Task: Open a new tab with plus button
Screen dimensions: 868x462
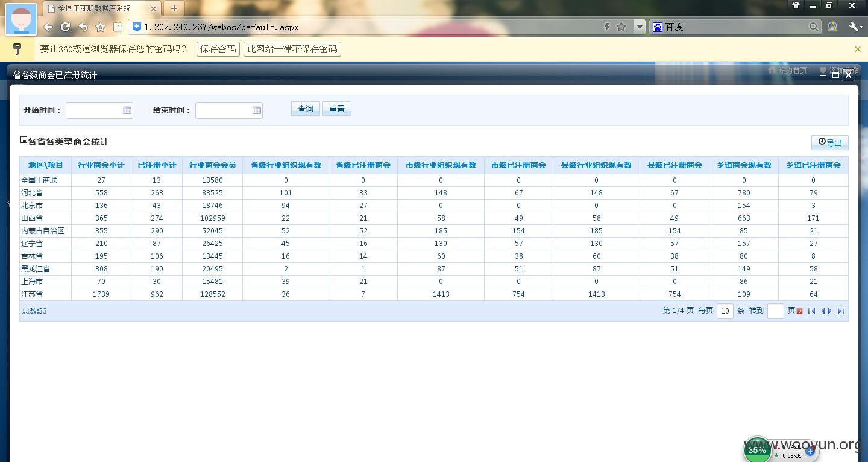Action: coord(174,8)
